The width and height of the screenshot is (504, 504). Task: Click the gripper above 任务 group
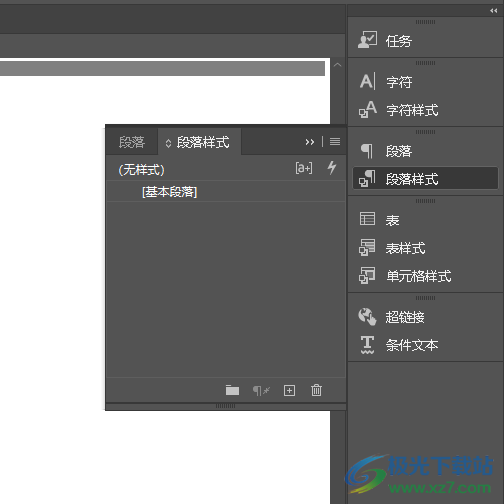click(x=425, y=22)
